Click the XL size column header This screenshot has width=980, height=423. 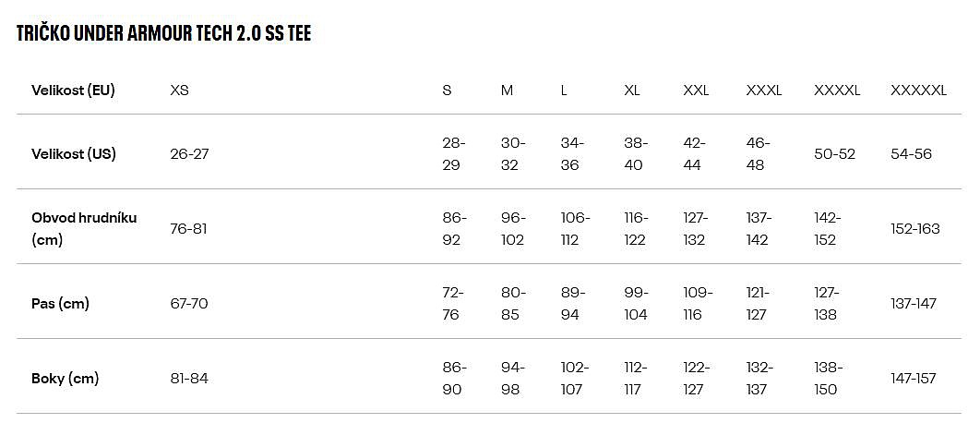click(632, 91)
